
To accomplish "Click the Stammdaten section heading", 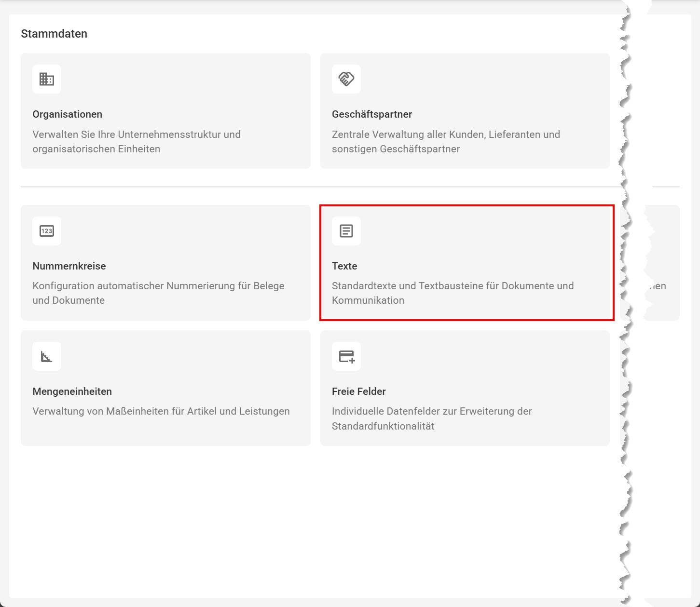I will 54,34.
